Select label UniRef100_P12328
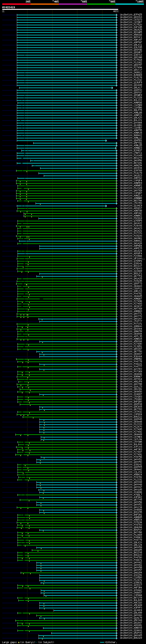Viewport: 146px width, 644px height. (x=131, y=98)
